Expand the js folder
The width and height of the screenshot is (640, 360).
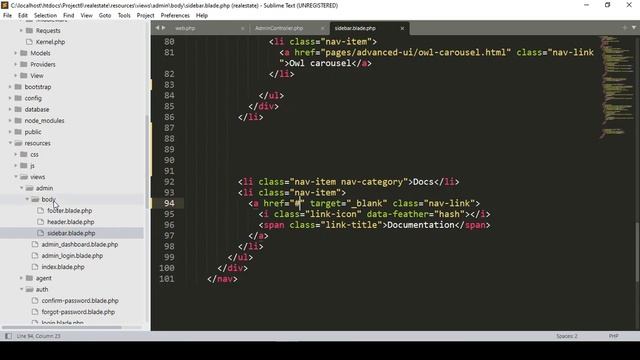[x=16, y=166]
